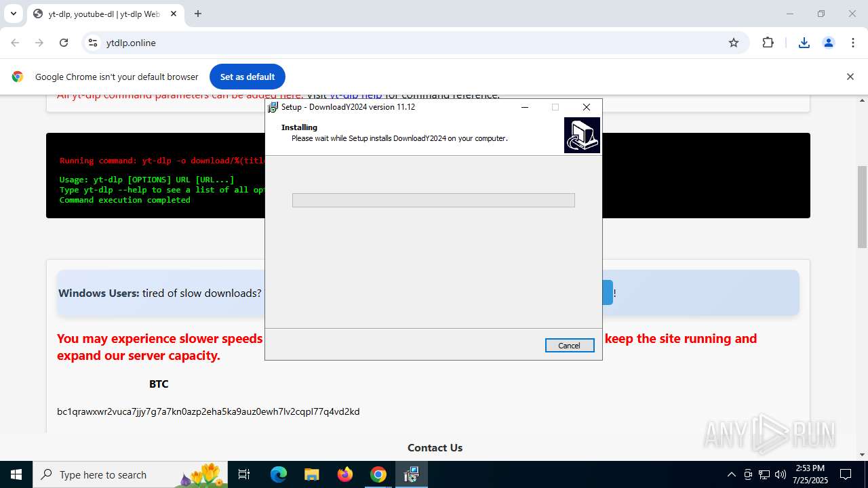Open the Windows Start menu
Image resolution: width=868 pixels, height=488 pixels.
click(16, 474)
